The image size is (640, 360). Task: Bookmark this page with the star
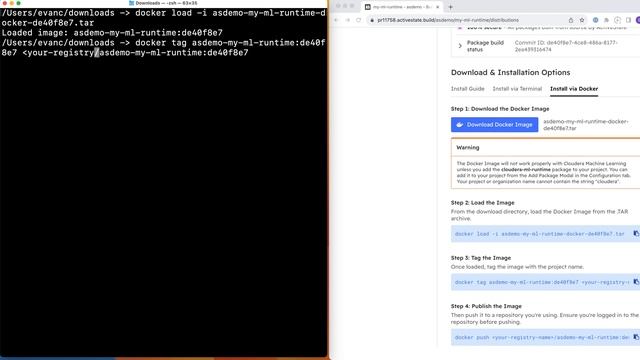tap(582, 20)
